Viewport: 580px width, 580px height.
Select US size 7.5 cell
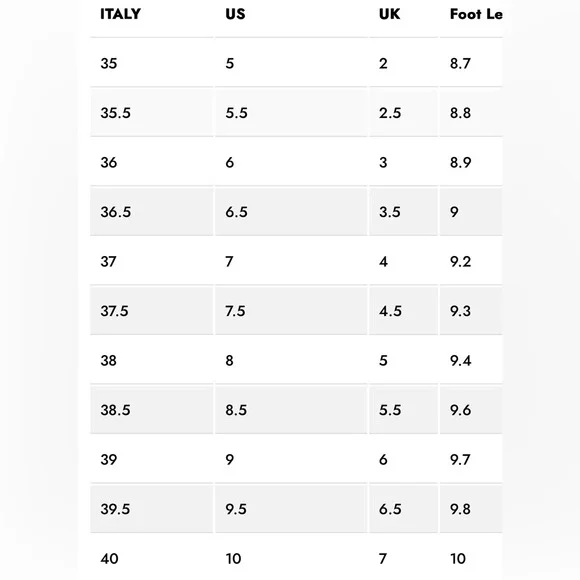[291, 311]
